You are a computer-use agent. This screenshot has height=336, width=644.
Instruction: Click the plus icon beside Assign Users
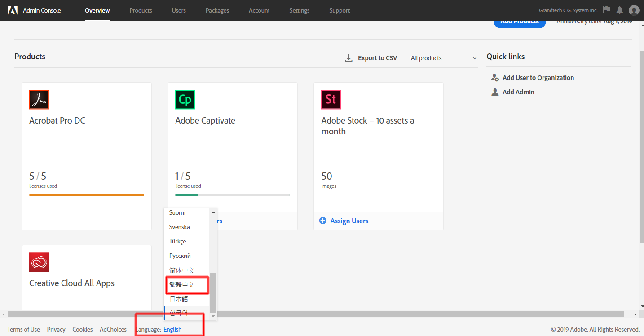point(322,221)
